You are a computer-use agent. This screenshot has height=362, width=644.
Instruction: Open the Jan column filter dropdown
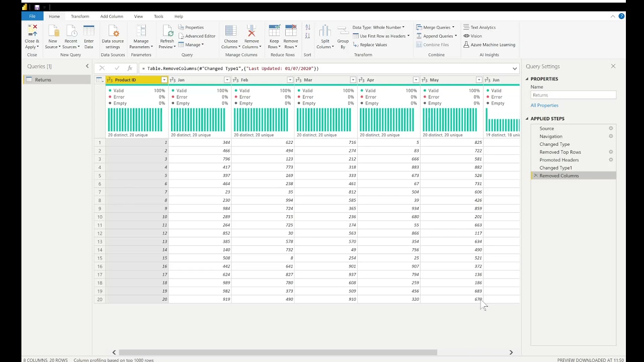227,80
